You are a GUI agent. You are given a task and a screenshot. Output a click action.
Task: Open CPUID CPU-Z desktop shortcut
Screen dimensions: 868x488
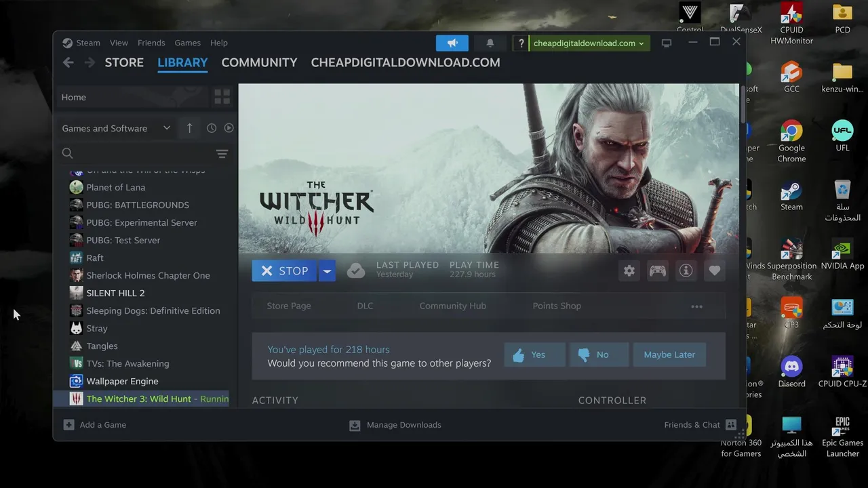click(842, 372)
